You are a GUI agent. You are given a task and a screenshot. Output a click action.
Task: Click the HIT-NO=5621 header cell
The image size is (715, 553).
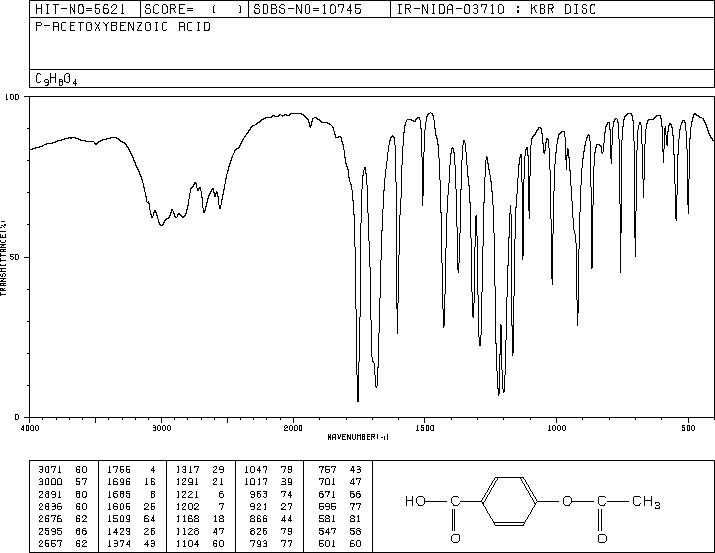tap(84, 9)
